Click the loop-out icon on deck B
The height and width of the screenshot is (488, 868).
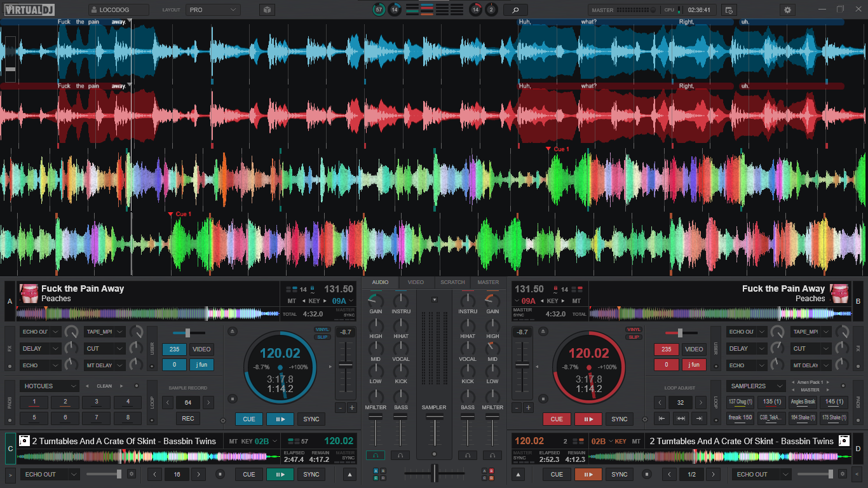pos(700,418)
